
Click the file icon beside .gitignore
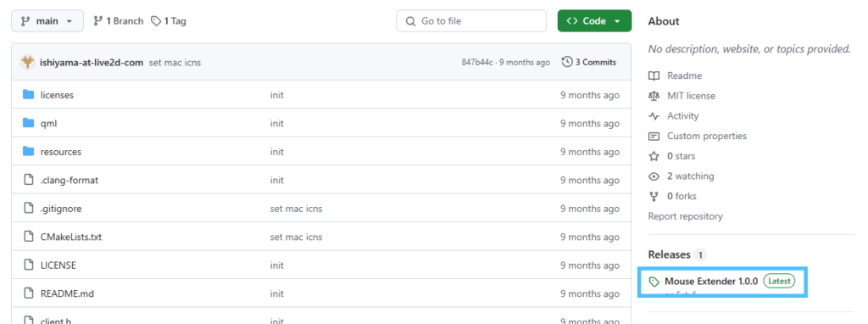pyautogui.click(x=28, y=209)
